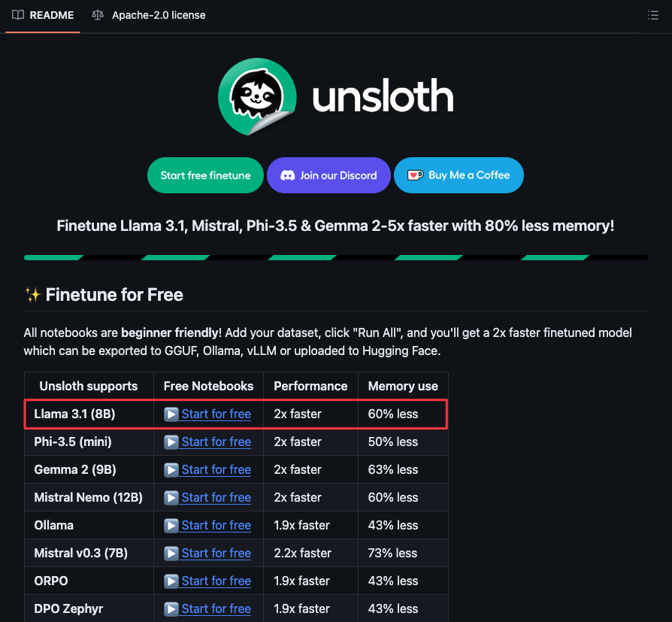Open the outline menu icon at top right
The width and height of the screenshot is (672, 622).
tap(652, 16)
